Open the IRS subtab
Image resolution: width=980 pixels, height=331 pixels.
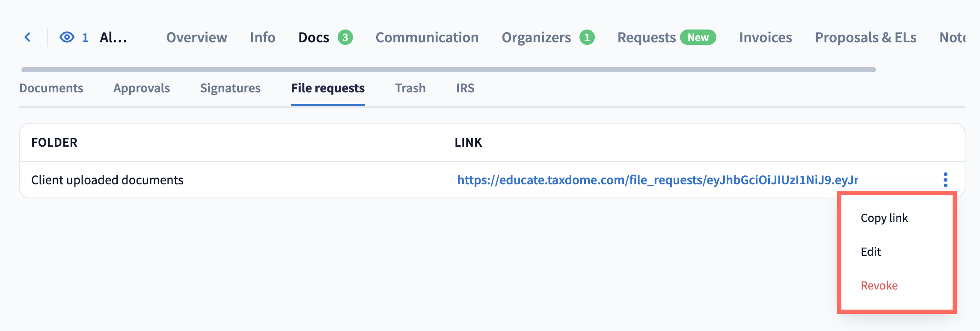click(465, 88)
